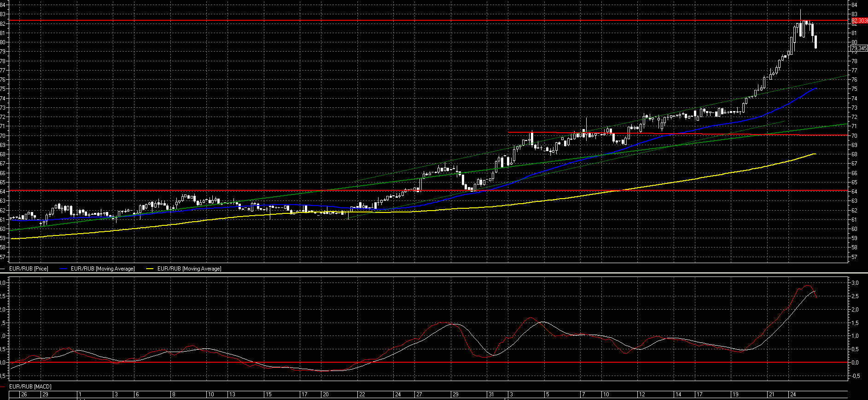Click the EUR/RUB [Price] legend label
The image size is (868, 400).
pyautogui.click(x=29, y=269)
